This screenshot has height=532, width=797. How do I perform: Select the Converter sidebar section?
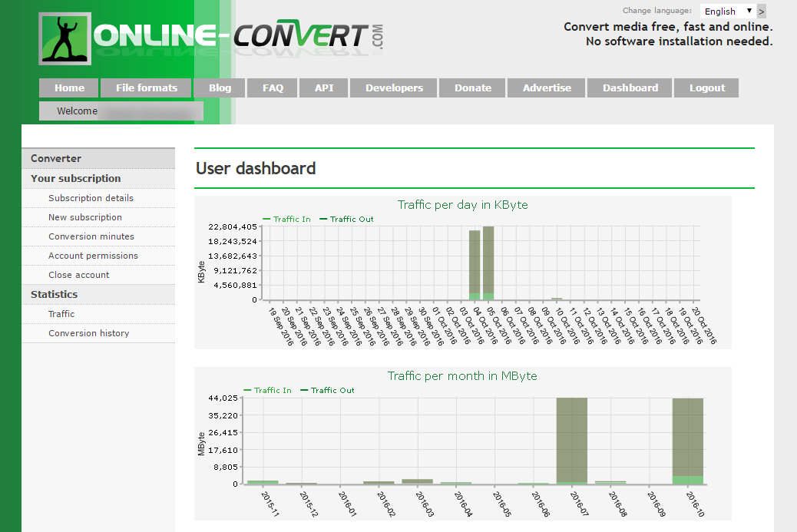pyautogui.click(x=98, y=159)
